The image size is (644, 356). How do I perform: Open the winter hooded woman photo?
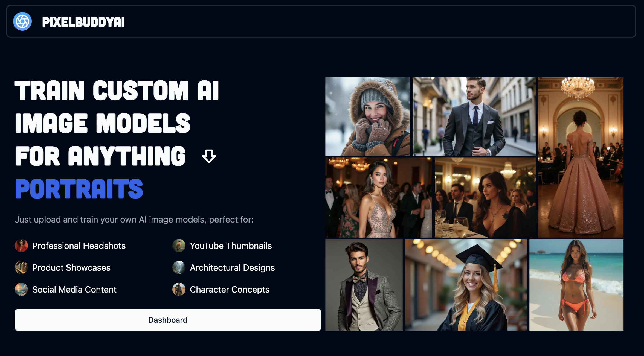click(367, 116)
